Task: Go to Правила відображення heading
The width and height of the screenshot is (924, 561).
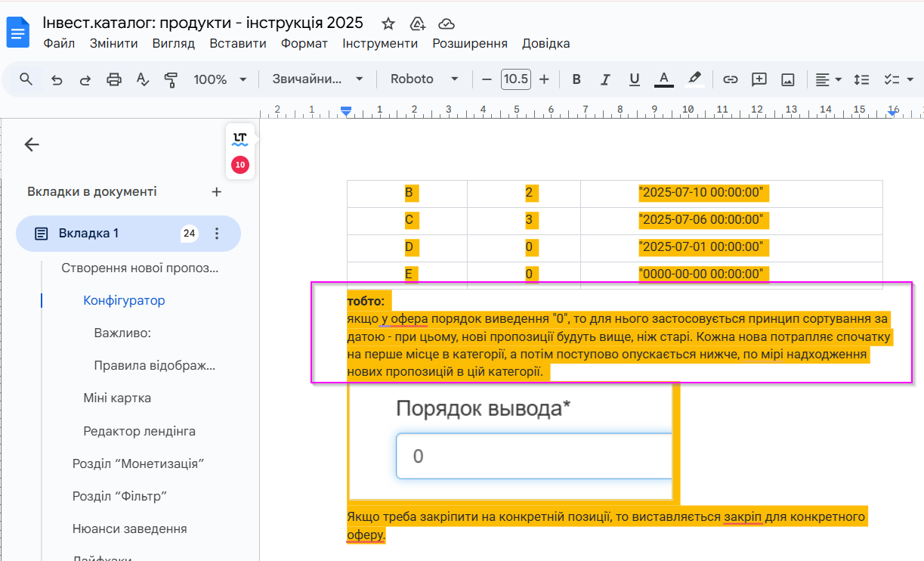Action: coord(155,366)
